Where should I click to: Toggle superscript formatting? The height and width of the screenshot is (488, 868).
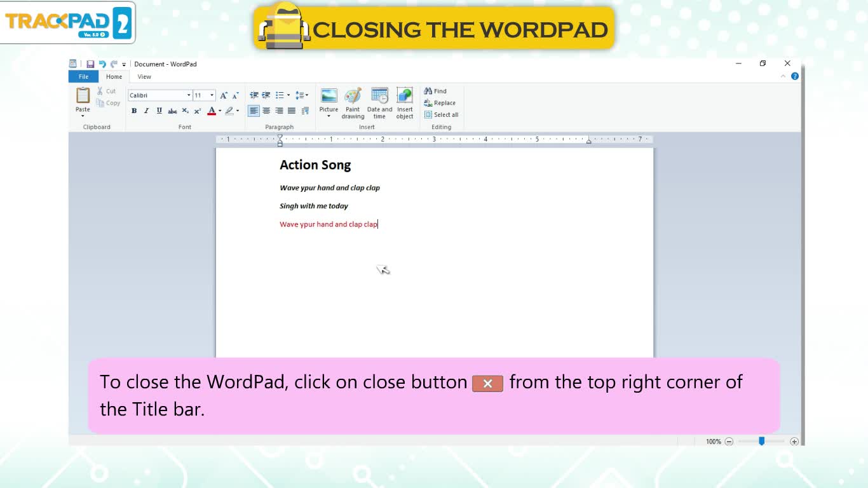tap(198, 111)
